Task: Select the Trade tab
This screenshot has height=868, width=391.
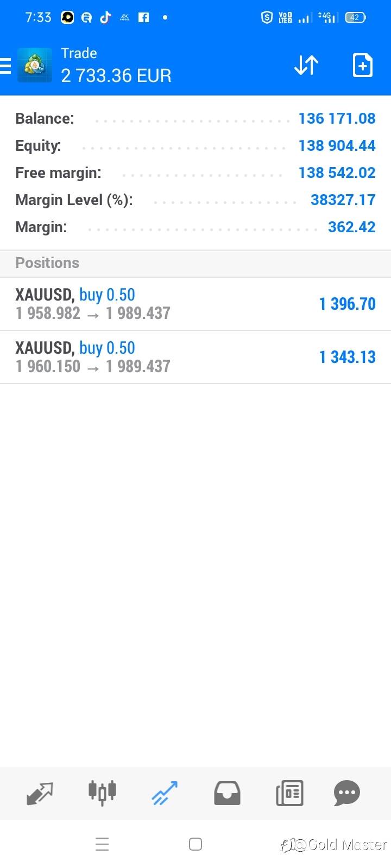Action: tap(165, 793)
